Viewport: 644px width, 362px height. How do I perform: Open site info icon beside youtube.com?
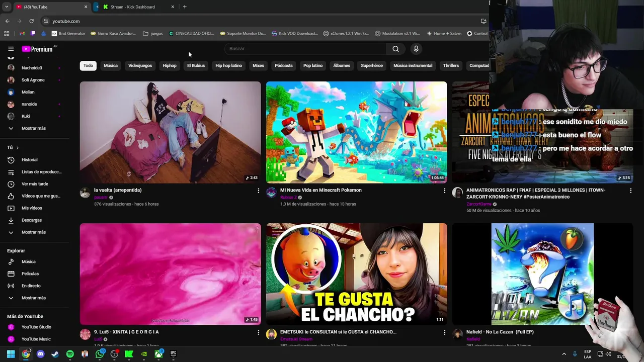(46, 21)
